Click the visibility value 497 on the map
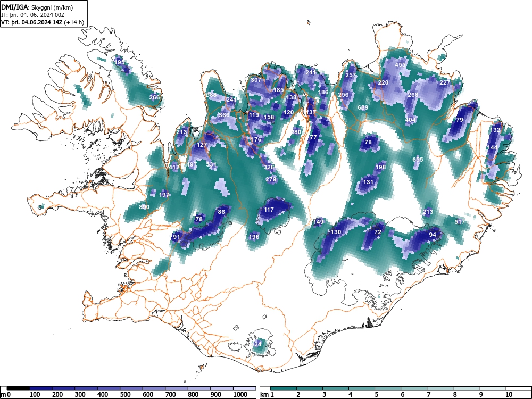 tap(192, 164)
